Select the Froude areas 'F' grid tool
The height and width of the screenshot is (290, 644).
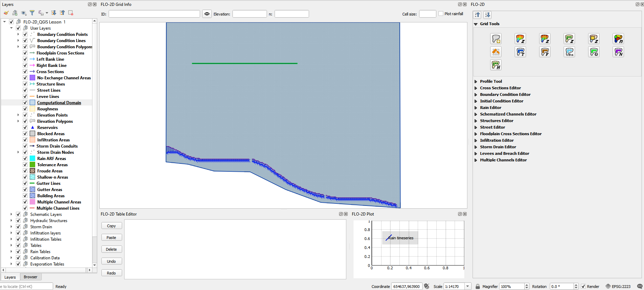click(x=545, y=52)
